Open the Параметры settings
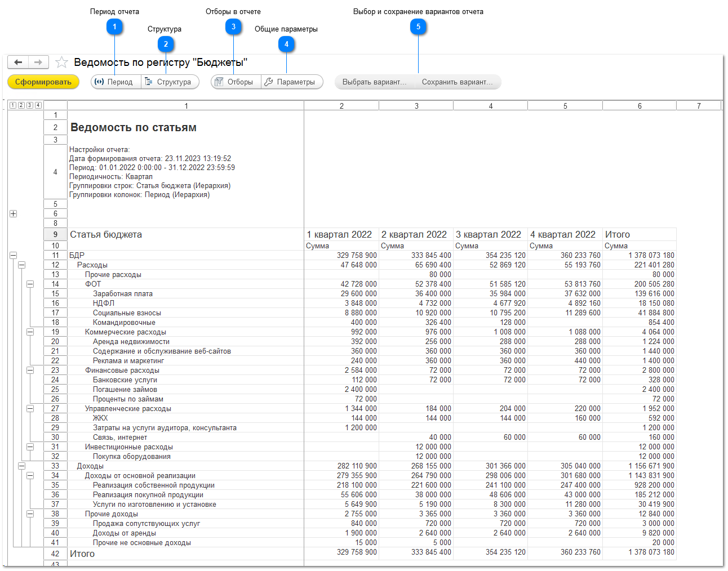This screenshot has height=571, width=728. (x=292, y=82)
